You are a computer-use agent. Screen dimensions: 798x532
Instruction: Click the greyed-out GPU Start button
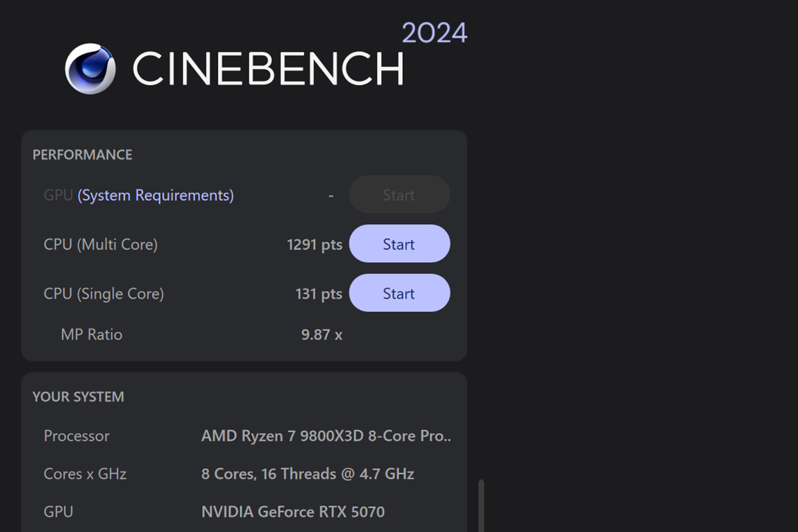tap(399, 195)
